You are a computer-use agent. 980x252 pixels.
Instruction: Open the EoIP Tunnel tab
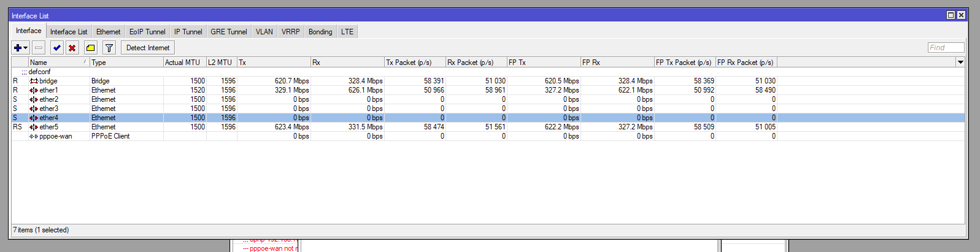click(x=147, y=32)
